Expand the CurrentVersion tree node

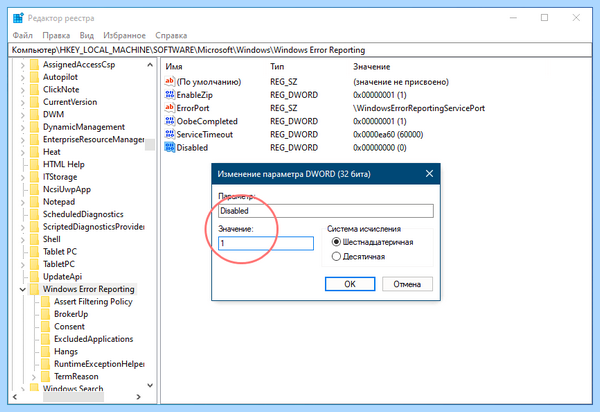pos(23,103)
